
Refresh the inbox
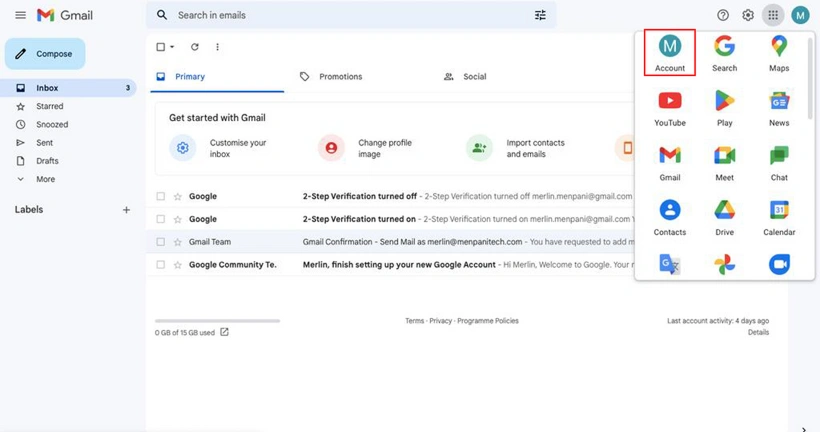pos(195,47)
